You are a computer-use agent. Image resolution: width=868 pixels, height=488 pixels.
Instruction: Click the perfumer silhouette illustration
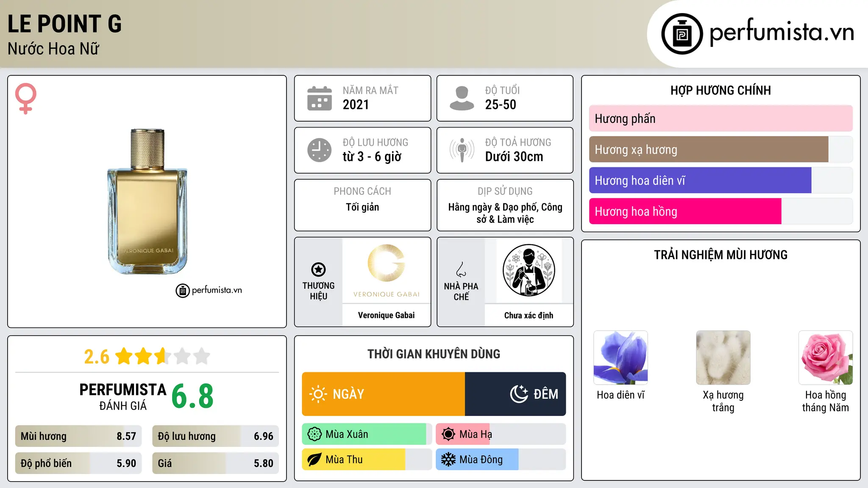pos(529,270)
